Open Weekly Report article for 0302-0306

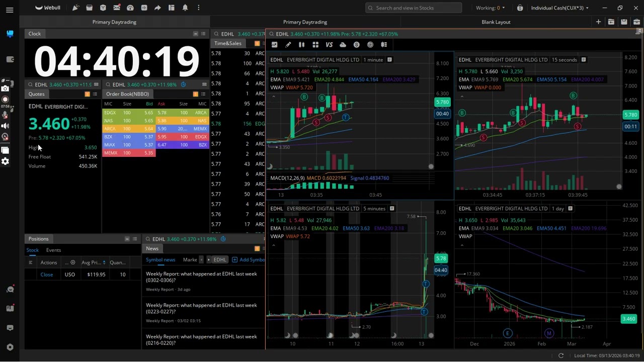tap(201, 277)
